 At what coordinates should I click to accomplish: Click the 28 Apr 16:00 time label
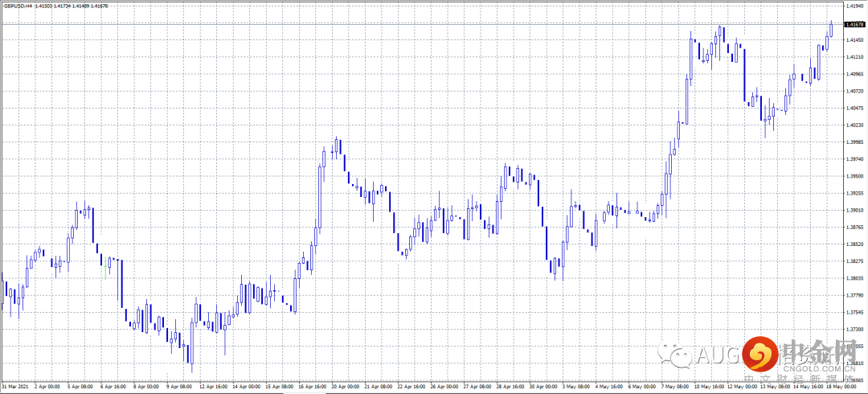coord(513,386)
